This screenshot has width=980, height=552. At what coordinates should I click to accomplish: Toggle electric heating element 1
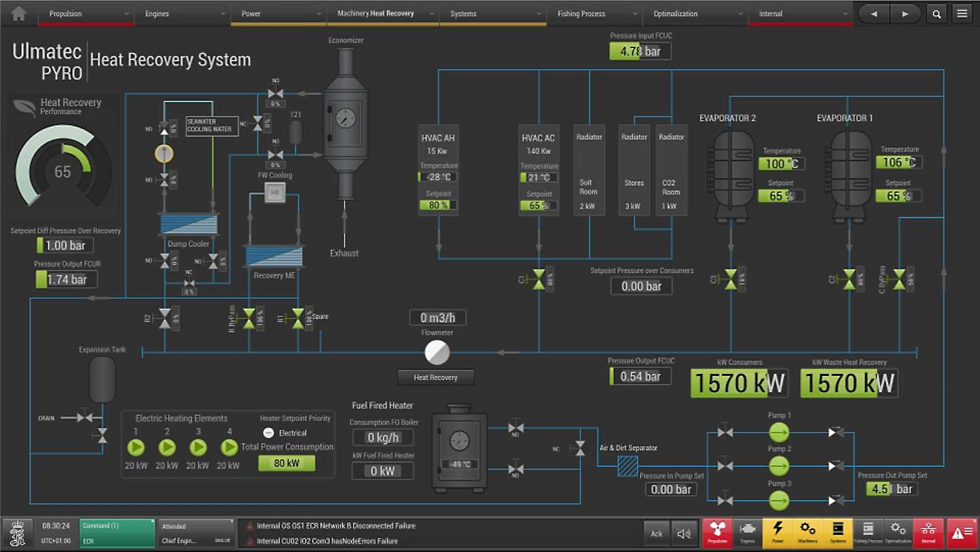136,447
